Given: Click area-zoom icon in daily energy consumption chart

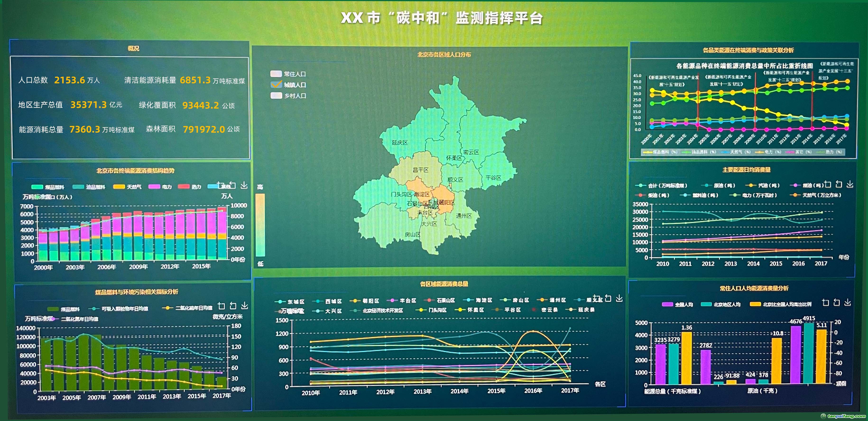Looking at the screenshot, I should (x=828, y=184).
